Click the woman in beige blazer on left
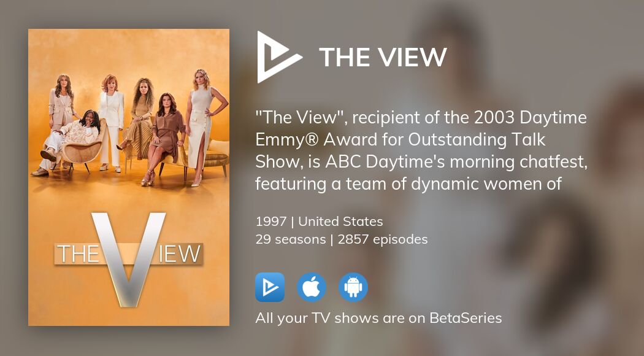The image size is (644, 356). 62,103
